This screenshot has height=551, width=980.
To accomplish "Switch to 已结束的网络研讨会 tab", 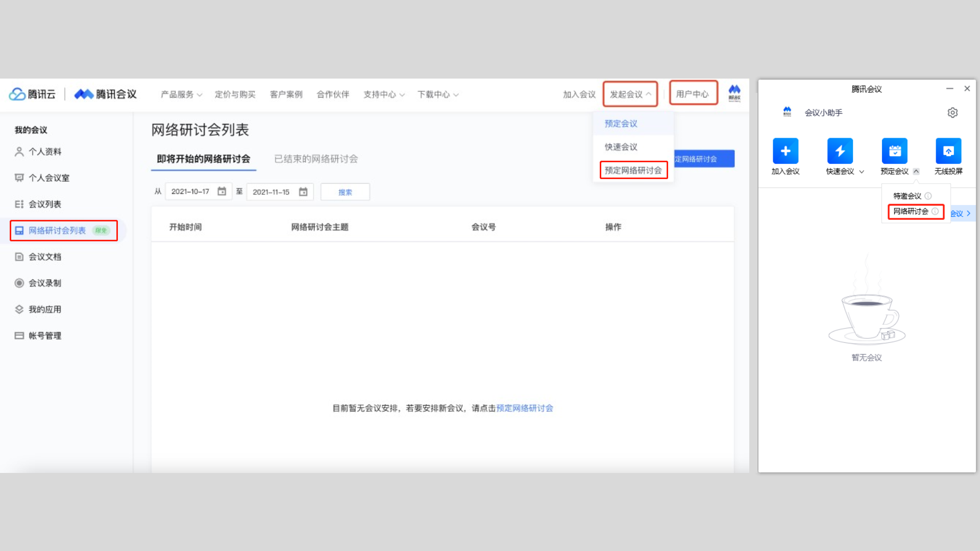I will click(x=316, y=159).
